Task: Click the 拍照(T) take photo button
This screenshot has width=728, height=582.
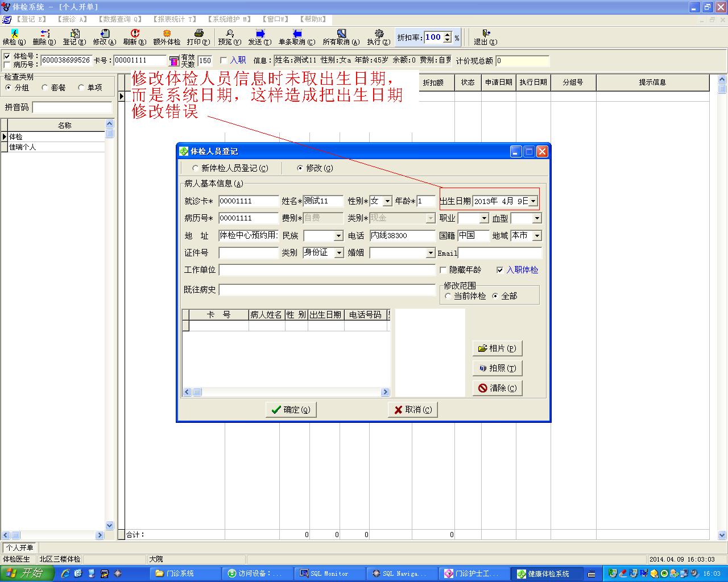Action: click(x=498, y=368)
